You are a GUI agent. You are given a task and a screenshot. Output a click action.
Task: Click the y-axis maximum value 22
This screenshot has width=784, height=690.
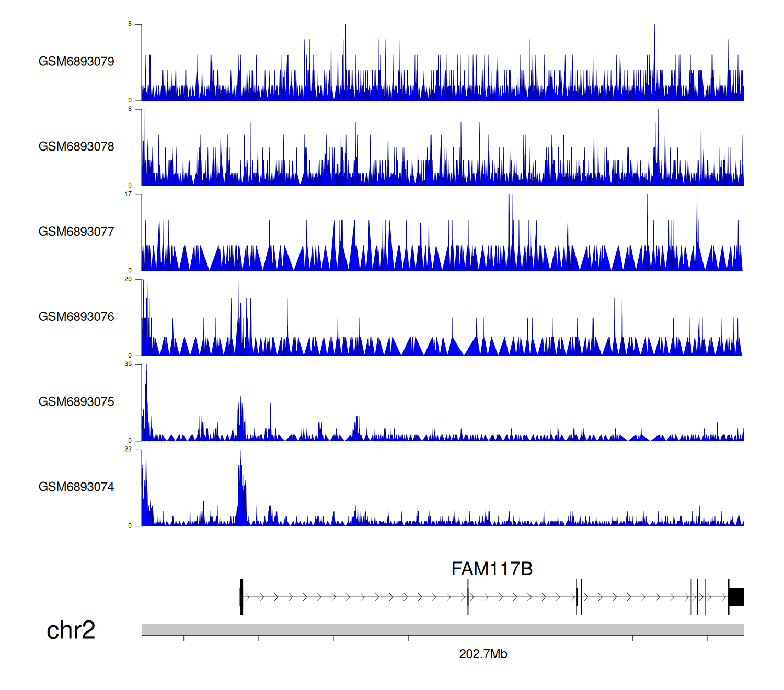[x=128, y=450]
